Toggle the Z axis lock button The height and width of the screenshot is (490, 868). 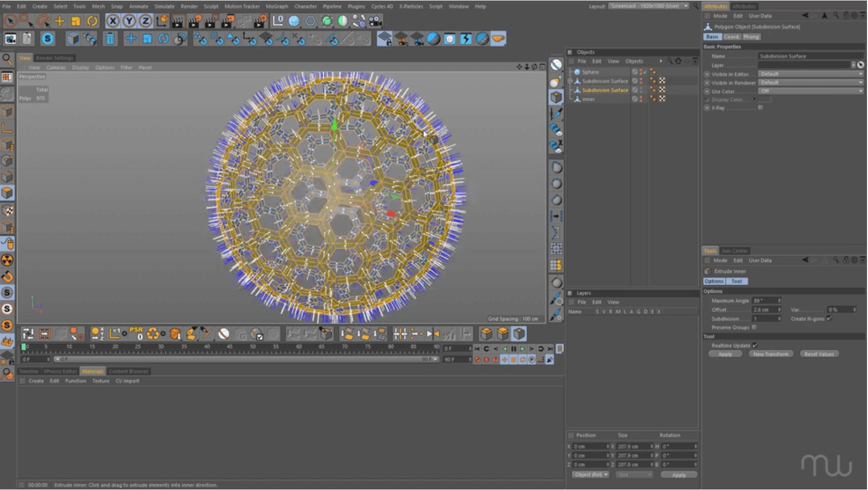click(x=145, y=21)
